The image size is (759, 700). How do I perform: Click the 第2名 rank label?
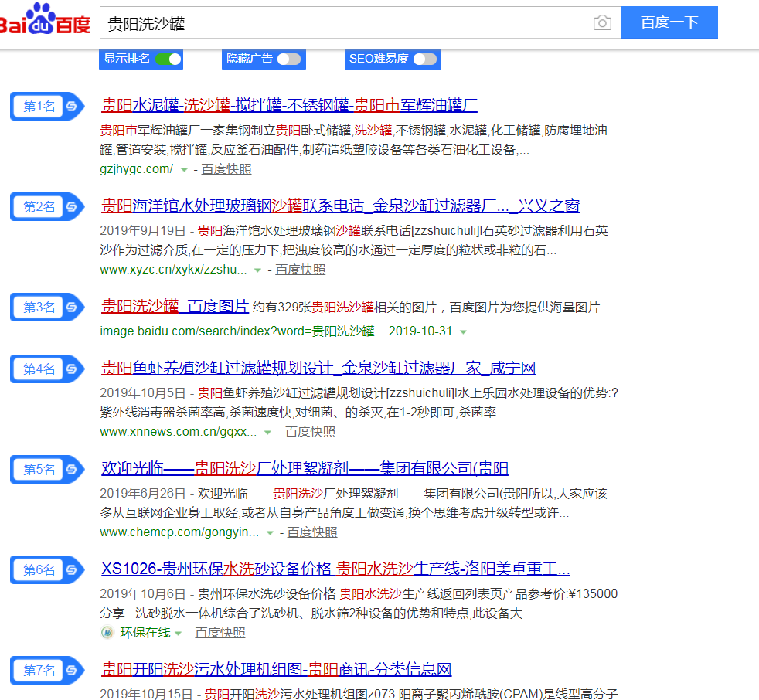(39, 206)
